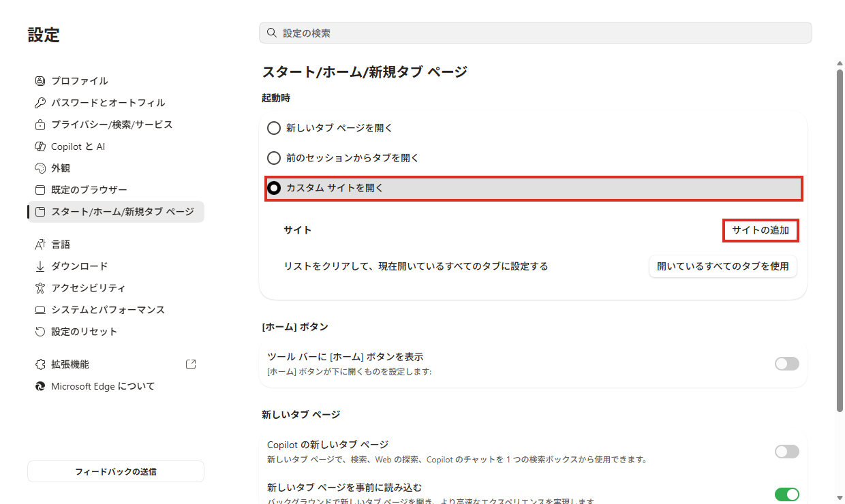The width and height of the screenshot is (845, 504).
Task: Click the Copilot icon beside Copilot と AI
Action: [x=40, y=146]
